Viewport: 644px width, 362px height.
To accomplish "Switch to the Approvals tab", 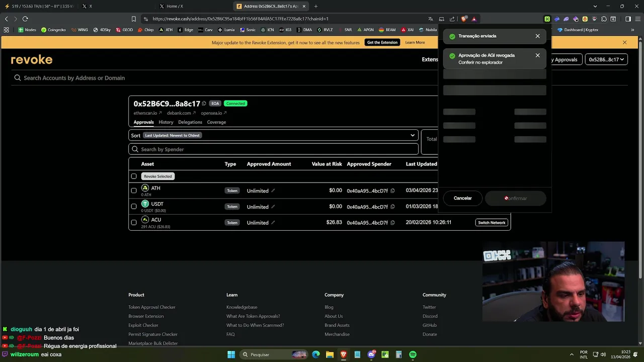I will click(x=143, y=122).
